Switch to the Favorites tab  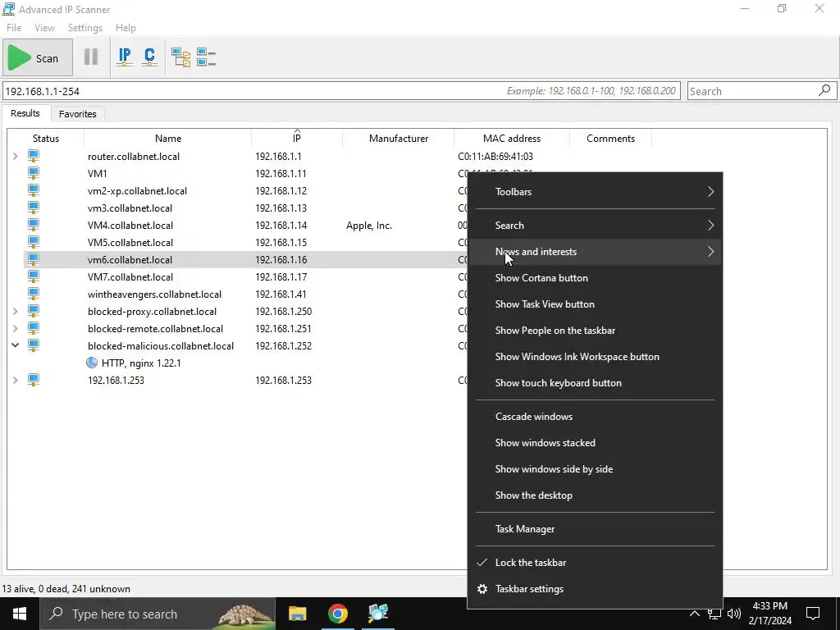[78, 113]
